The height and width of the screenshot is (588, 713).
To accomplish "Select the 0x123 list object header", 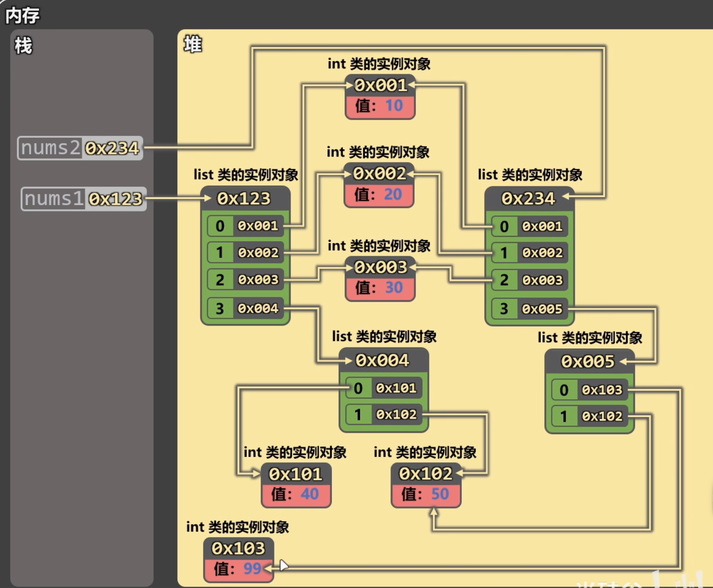I will coord(244,198).
